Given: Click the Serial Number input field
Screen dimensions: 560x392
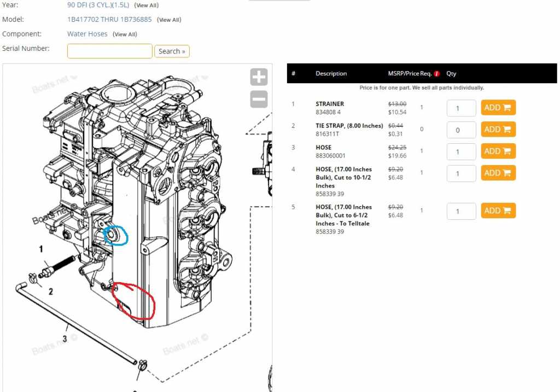Looking at the screenshot, I should 109,51.
